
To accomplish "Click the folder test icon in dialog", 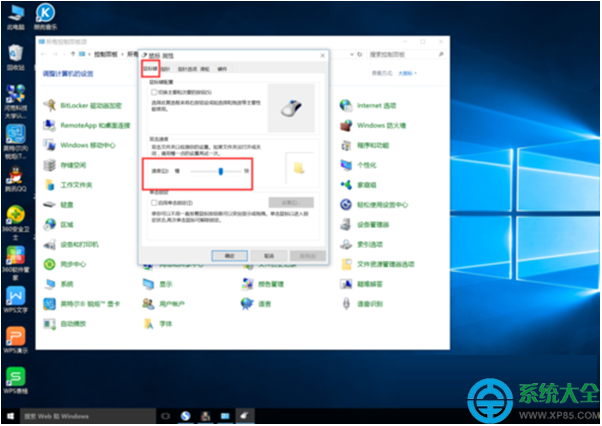I will point(299,168).
